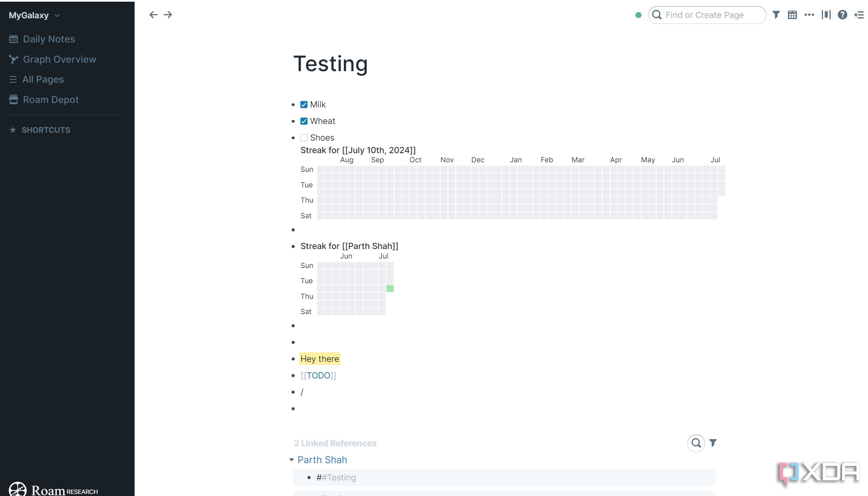Click the Graph Overview icon in sidebar
The height and width of the screenshot is (496, 868).
point(13,59)
